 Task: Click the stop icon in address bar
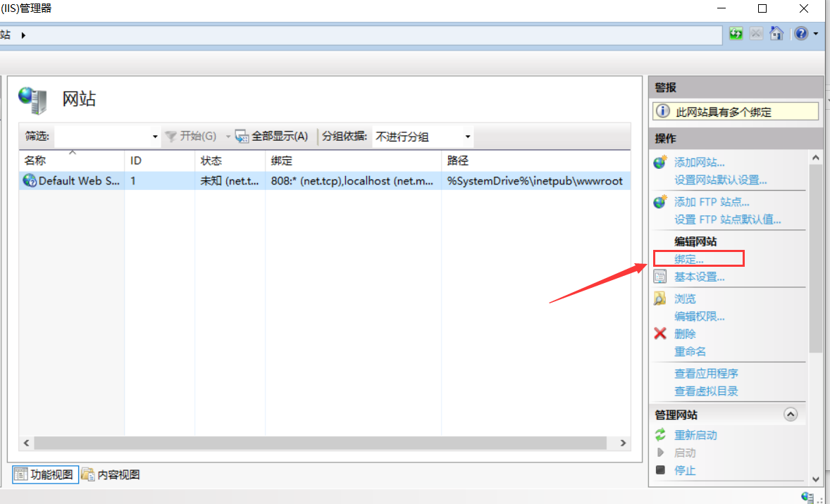pyautogui.click(x=756, y=34)
